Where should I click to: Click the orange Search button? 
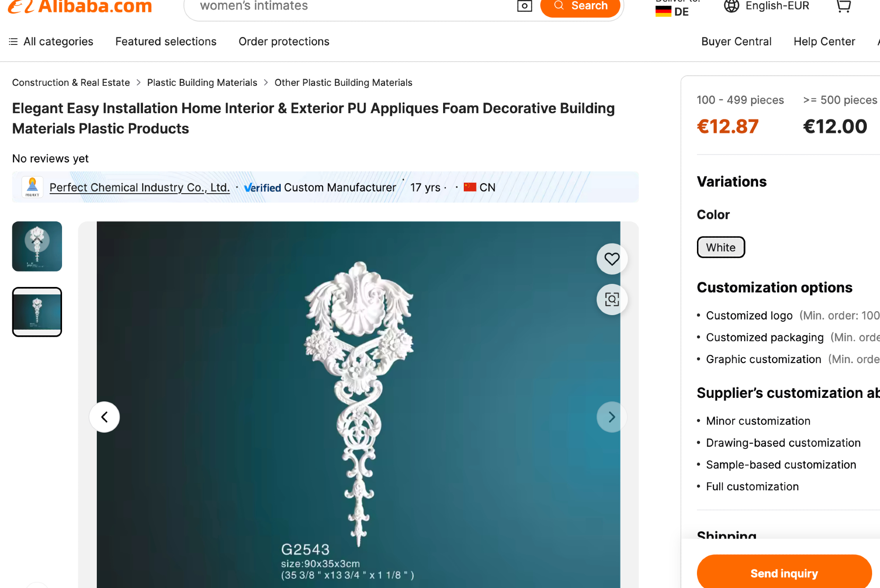pyautogui.click(x=580, y=6)
